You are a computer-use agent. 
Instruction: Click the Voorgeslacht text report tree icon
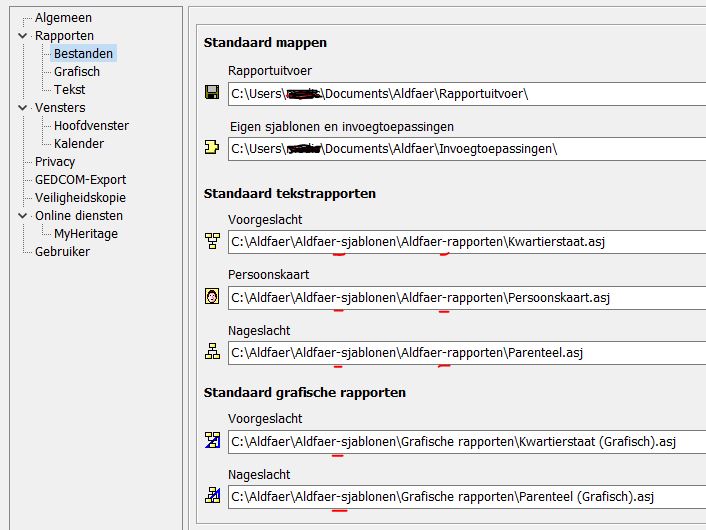point(212,241)
